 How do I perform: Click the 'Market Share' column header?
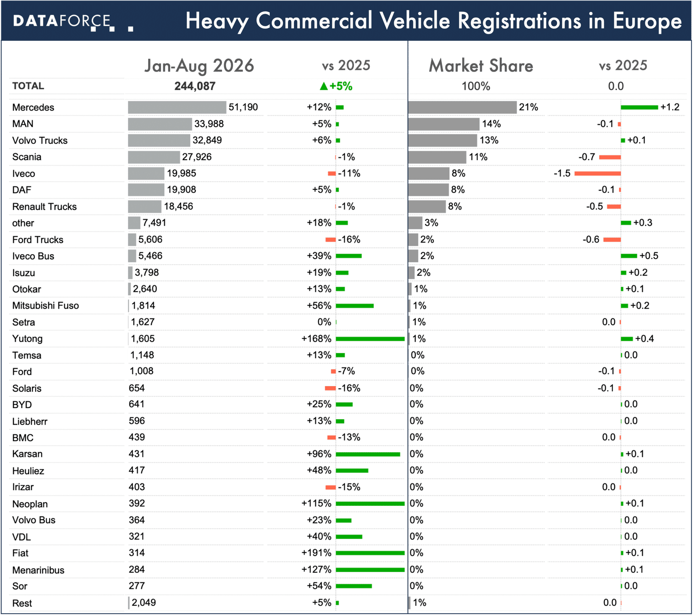[481, 66]
